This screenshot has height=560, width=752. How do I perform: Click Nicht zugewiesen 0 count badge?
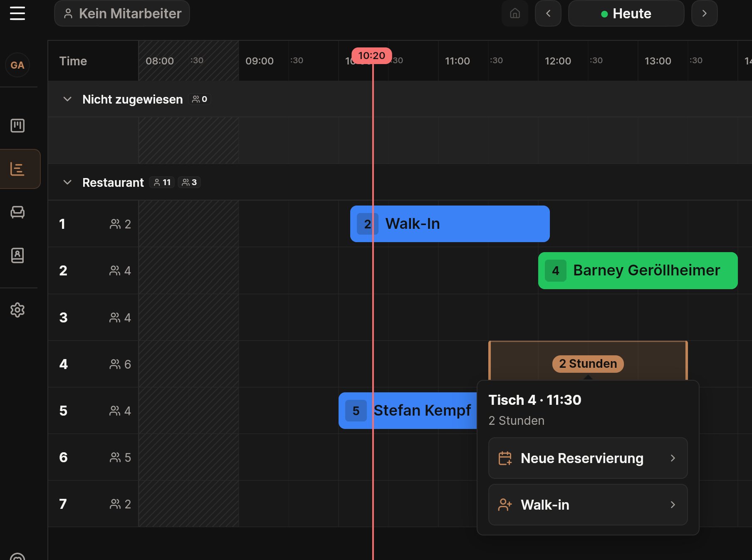pos(199,99)
